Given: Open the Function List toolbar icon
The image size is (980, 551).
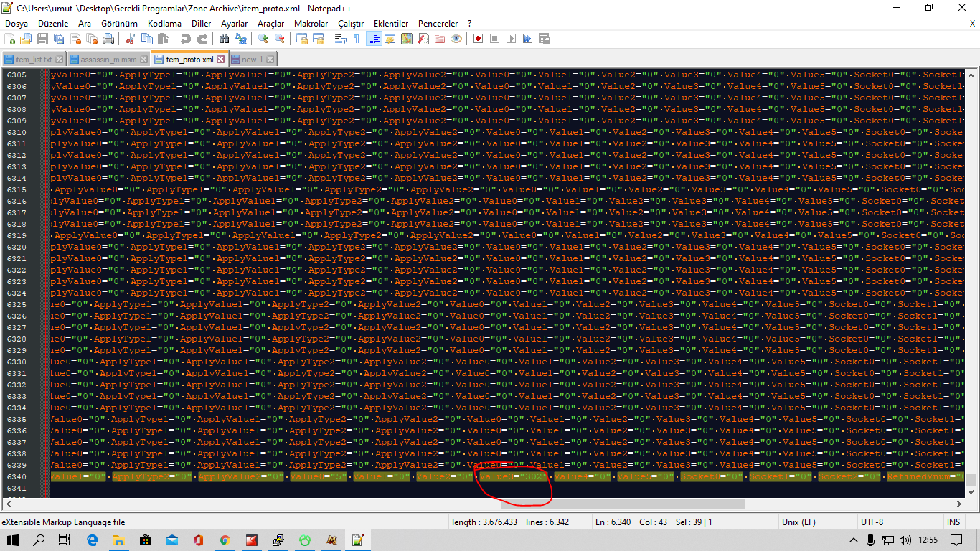Looking at the screenshot, I should click(x=423, y=39).
